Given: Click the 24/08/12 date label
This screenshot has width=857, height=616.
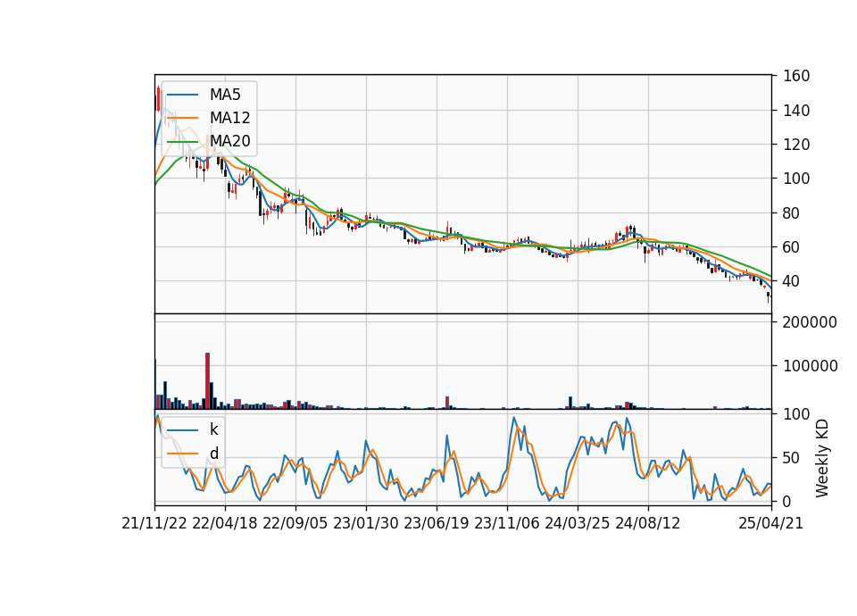Looking at the screenshot, I should click(x=648, y=523).
